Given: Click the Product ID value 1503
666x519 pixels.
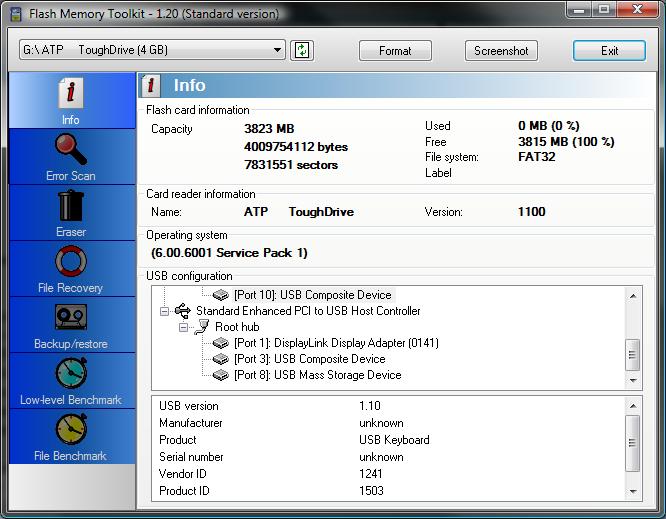Looking at the screenshot, I should tap(371, 491).
